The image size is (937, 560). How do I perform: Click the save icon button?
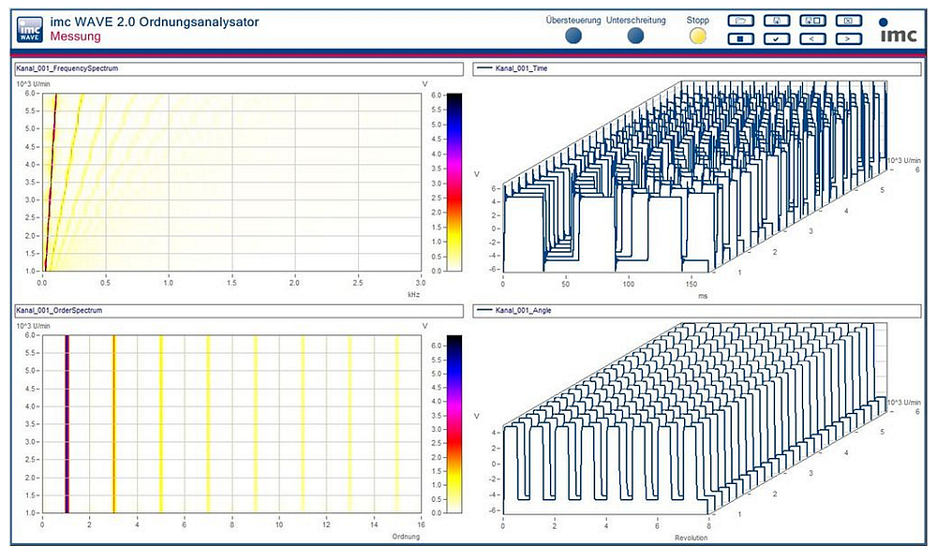pyautogui.click(x=777, y=21)
